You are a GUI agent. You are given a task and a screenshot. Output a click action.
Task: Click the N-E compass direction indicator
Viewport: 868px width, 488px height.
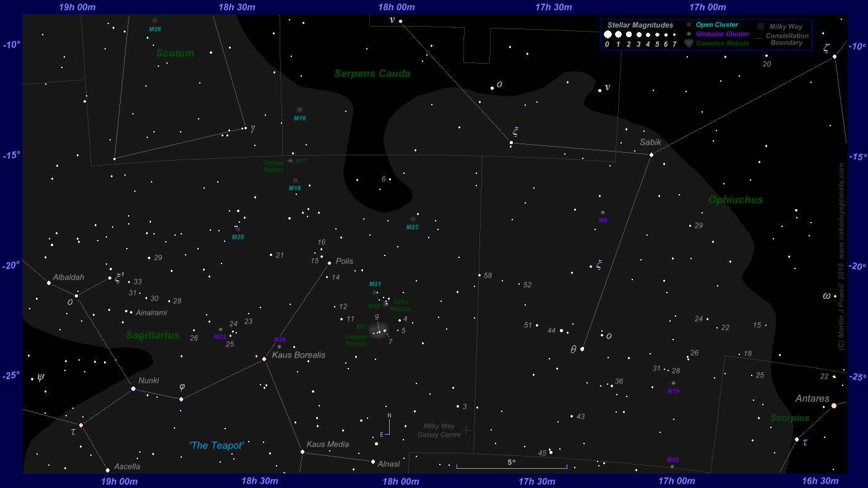(387, 426)
